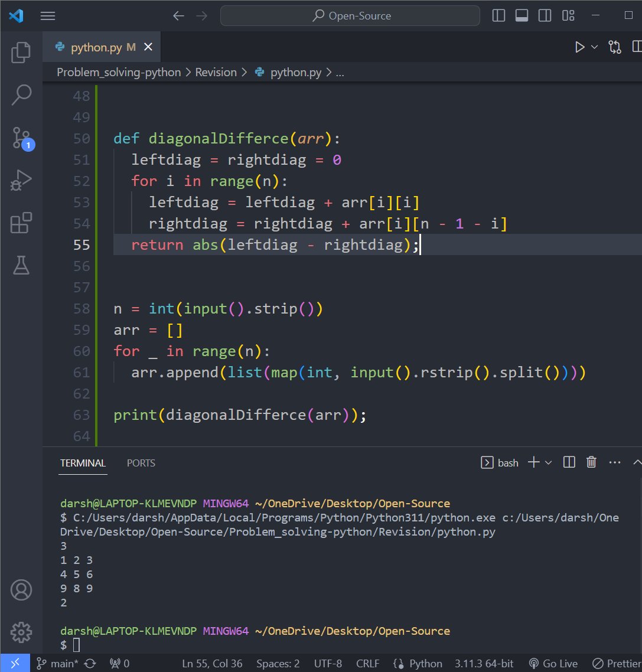Screen dimensions: 642x672
Task: Open remote window button in status bar
Action: 15,663
